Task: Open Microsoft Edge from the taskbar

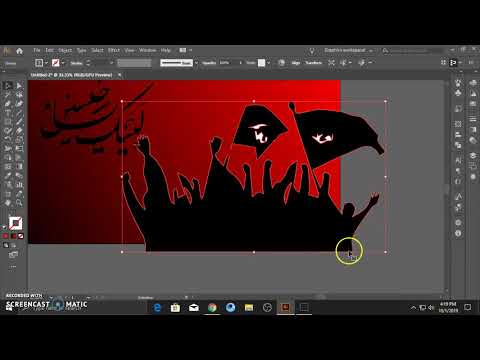Action: pos(157,308)
